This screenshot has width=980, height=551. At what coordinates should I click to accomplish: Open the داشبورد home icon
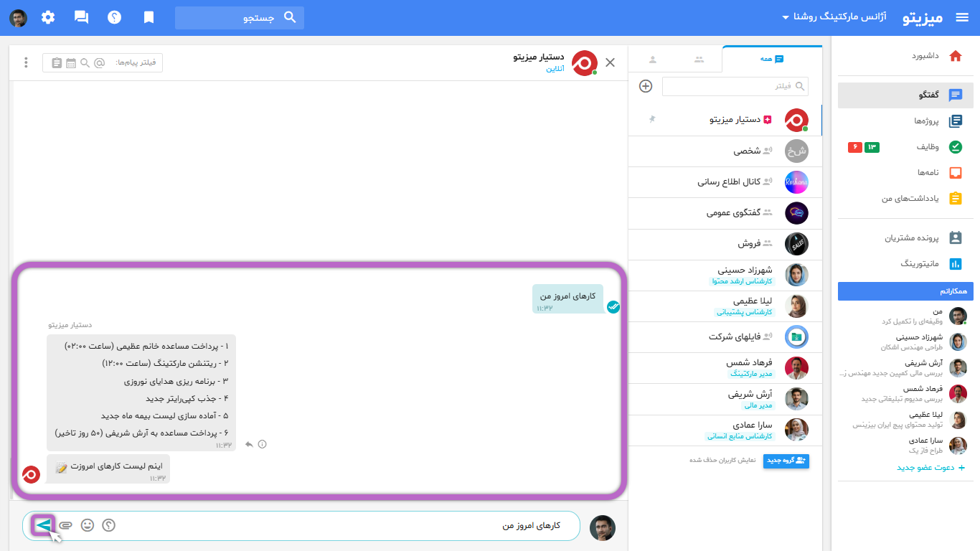(955, 56)
